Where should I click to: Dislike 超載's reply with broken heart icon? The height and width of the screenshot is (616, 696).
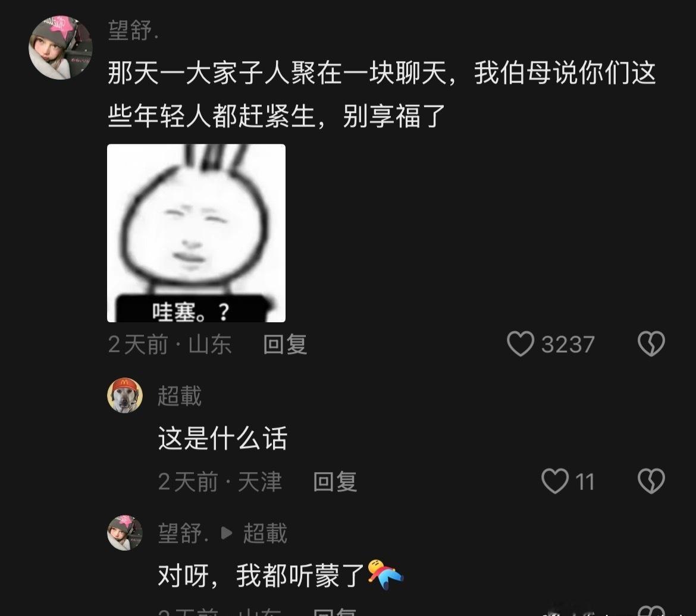pos(651,481)
